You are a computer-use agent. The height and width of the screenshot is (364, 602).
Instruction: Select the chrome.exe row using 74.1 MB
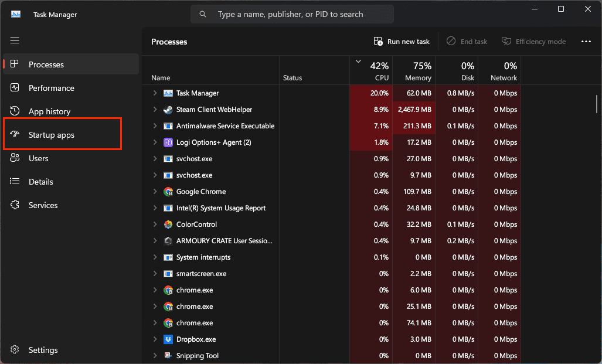click(332, 323)
